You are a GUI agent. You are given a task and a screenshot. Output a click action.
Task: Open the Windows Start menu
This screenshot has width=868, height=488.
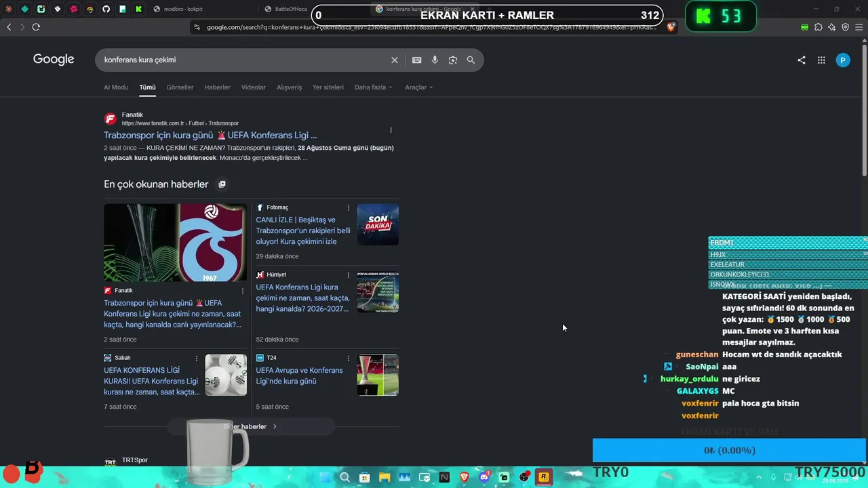click(326, 477)
